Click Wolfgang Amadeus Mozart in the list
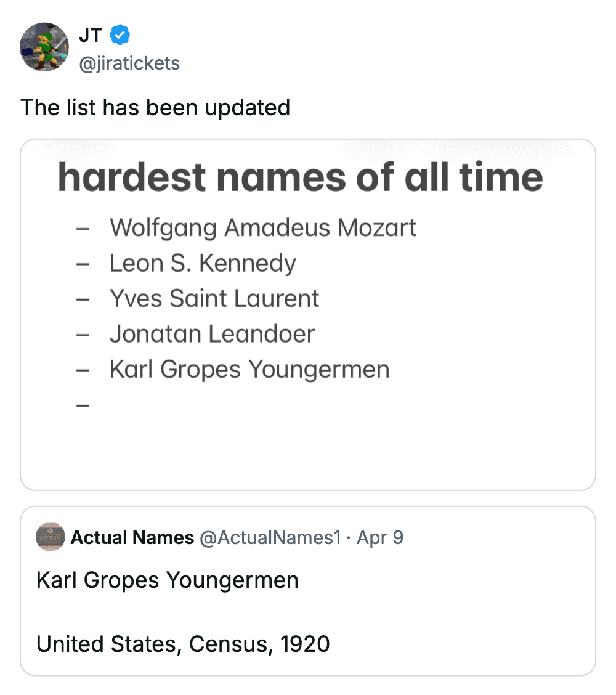 click(x=263, y=228)
